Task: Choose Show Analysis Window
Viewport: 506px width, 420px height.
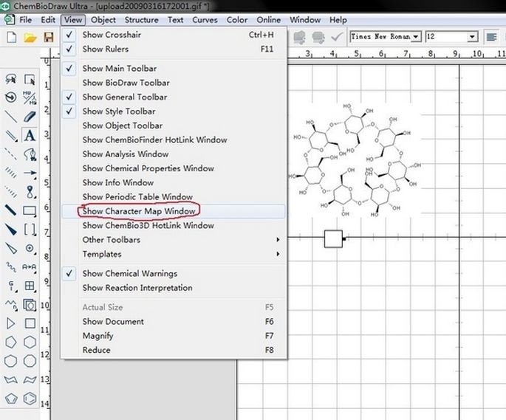Action: click(174, 154)
